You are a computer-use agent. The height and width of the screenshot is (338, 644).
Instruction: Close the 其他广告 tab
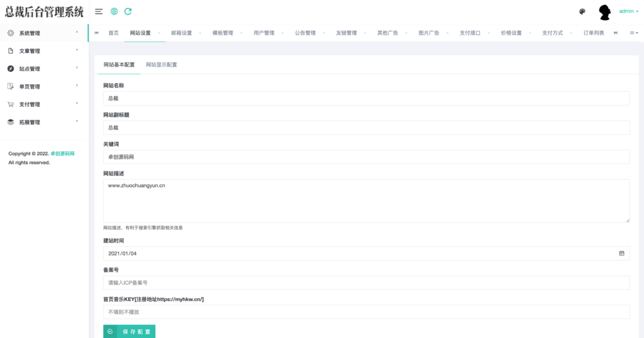pos(406,33)
